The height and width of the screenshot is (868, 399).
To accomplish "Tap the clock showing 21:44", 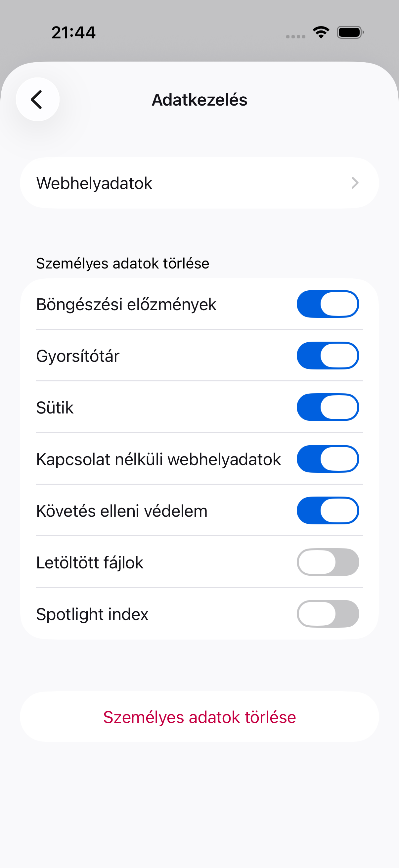I will (73, 33).
